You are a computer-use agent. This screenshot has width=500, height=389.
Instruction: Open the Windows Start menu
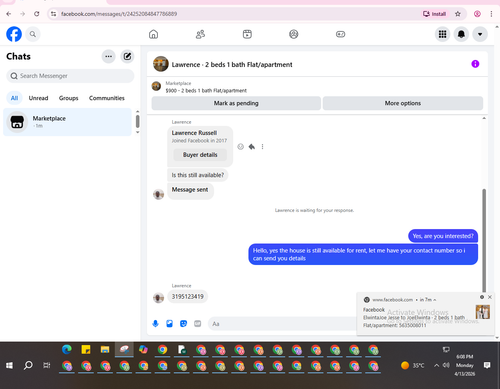[x=9, y=365]
